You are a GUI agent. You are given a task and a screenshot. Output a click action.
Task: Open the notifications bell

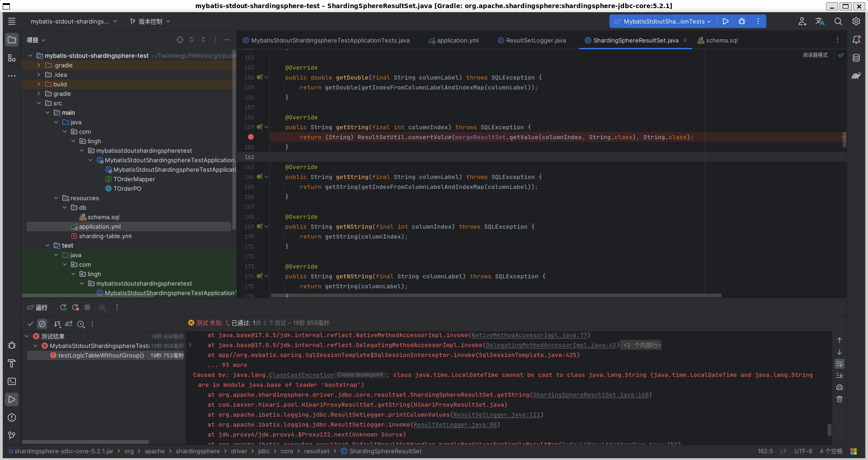pos(857,40)
